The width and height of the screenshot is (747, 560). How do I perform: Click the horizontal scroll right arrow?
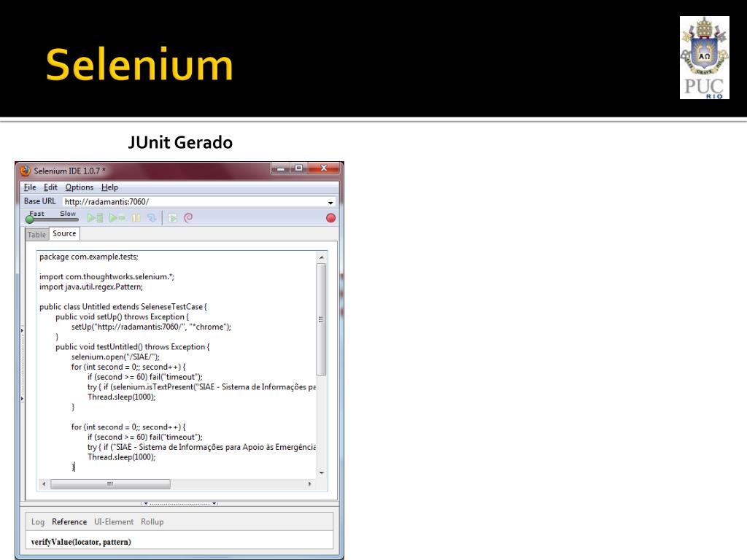[309, 484]
